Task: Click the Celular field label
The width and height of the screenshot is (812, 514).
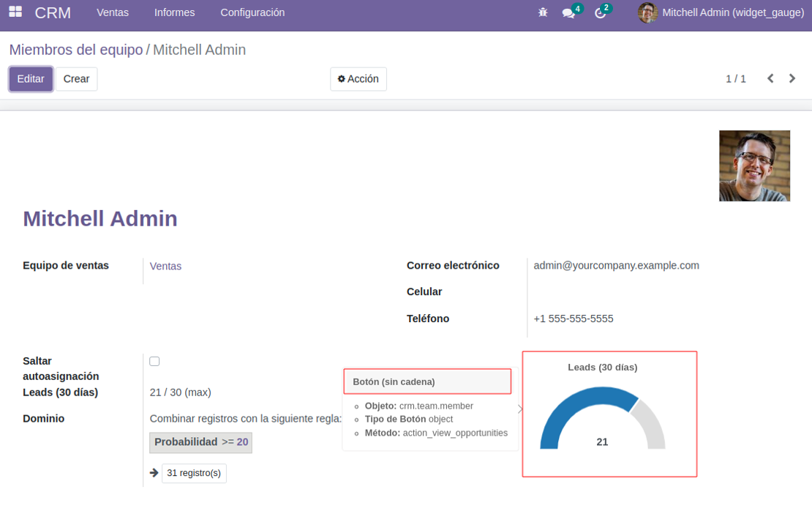Action: tap(424, 291)
